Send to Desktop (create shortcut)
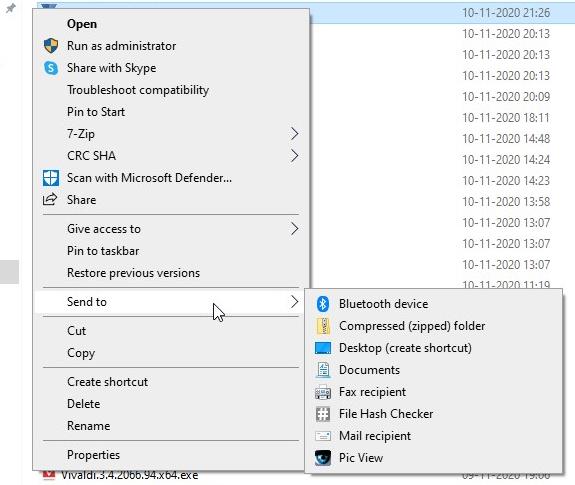 [433, 348]
